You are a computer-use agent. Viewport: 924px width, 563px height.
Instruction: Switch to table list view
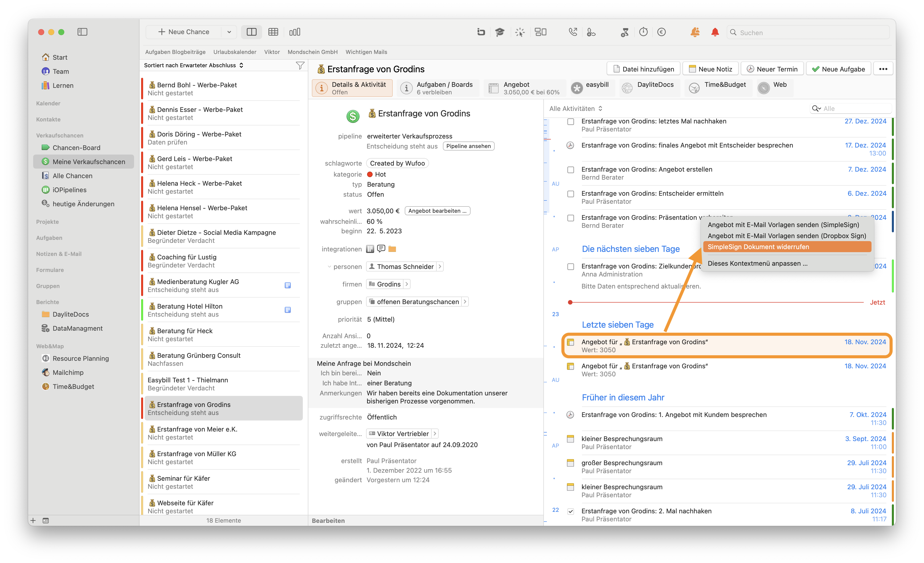273,32
